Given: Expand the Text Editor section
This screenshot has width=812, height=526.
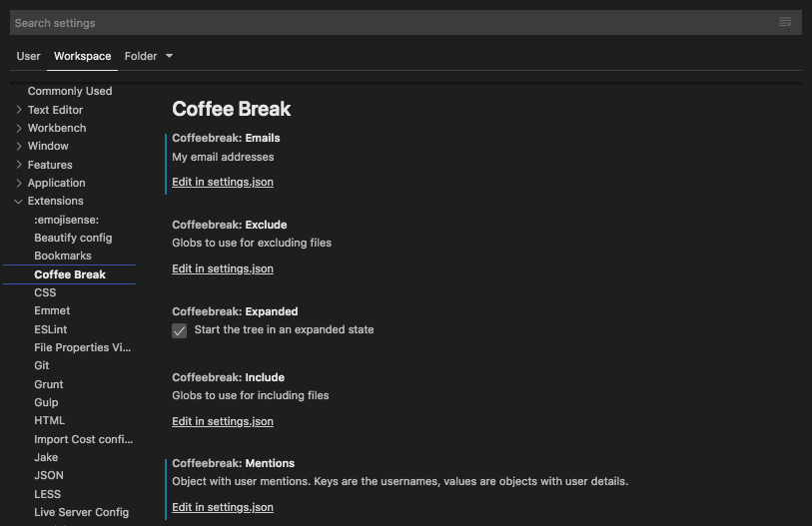Looking at the screenshot, I should [19, 110].
